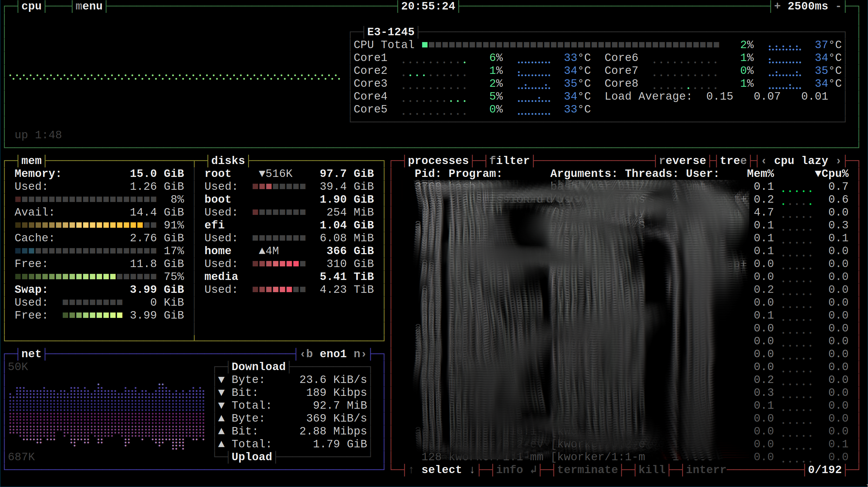Viewport: 868px width, 487px height.
Task: Click the enter symbol beside info
Action: [x=533, y=470]
